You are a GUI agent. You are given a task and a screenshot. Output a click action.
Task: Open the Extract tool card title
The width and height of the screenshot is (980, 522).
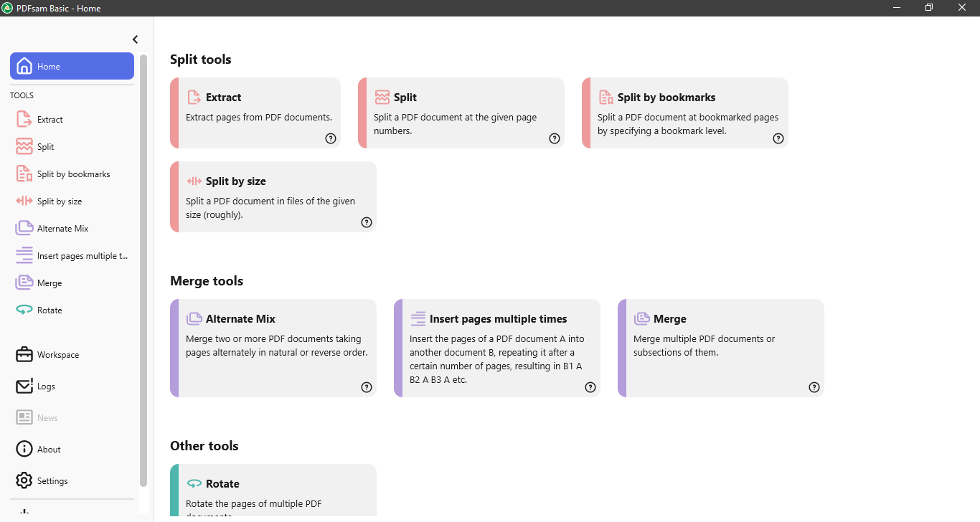pyautogui.click(x=223, y=98)
